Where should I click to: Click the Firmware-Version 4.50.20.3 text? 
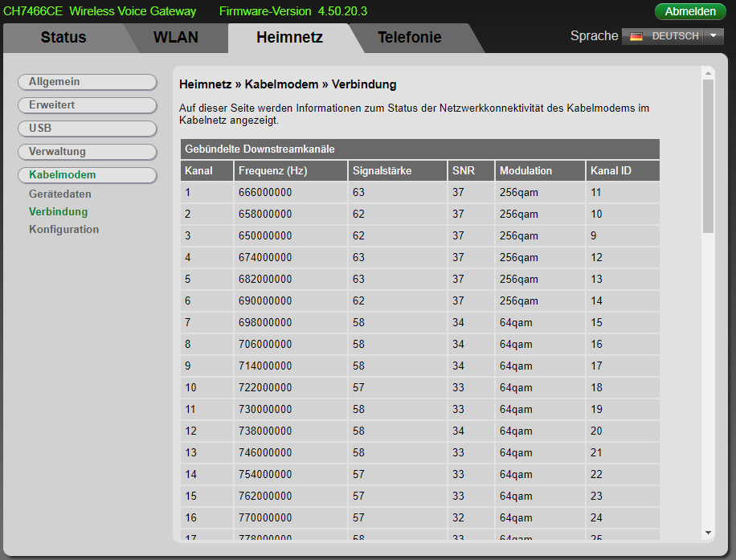[293, 11]
